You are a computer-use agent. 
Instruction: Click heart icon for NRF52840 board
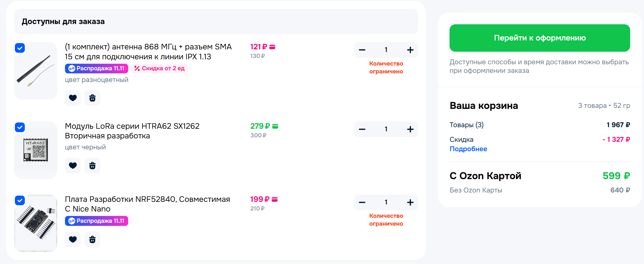coord(73,239)
